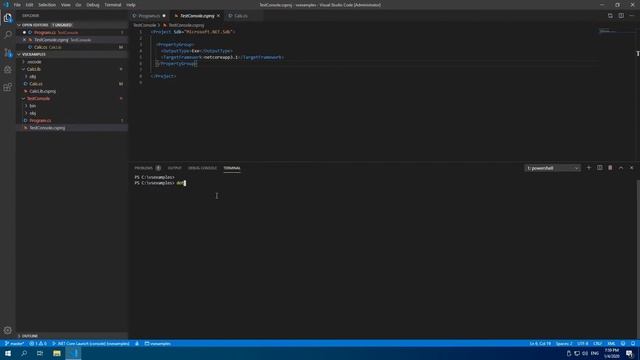Open the Search view in activity bar

point(8,35)
